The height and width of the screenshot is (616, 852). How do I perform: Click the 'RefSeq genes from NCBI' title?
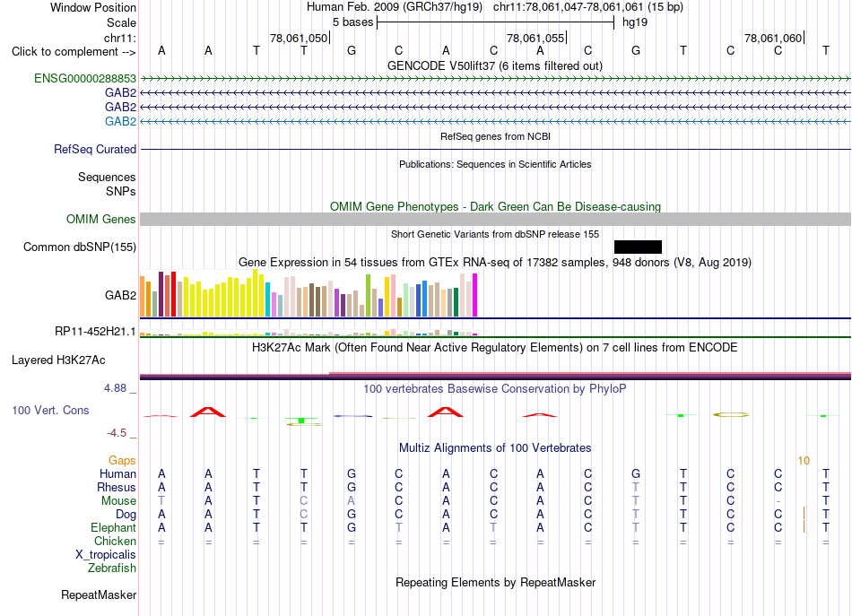point(495,136)
